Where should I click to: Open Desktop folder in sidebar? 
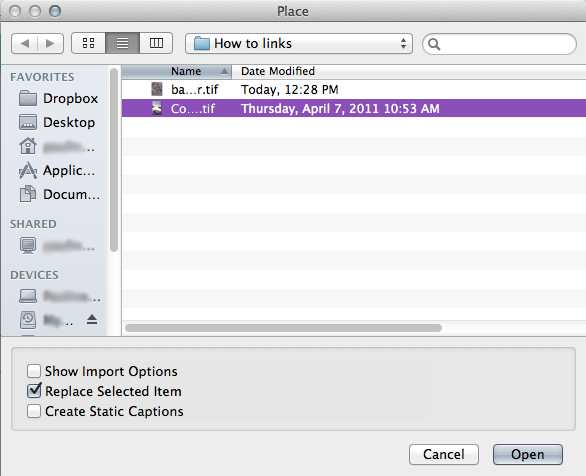(57, 123)
